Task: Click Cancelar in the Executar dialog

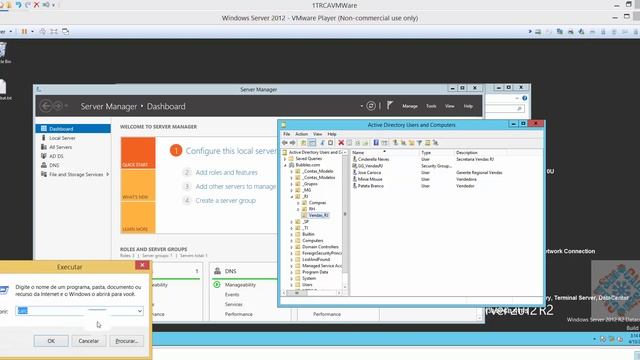Action: [x=89, y=341]
